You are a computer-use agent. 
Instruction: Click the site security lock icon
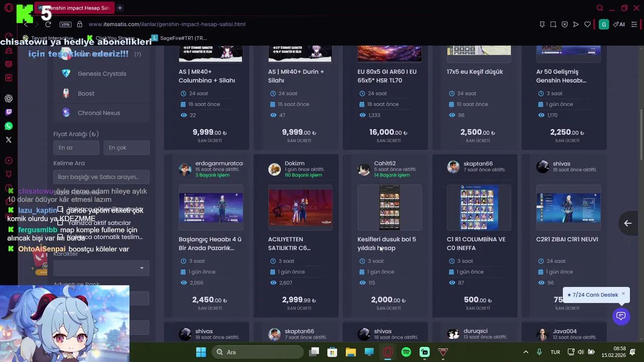79,24
